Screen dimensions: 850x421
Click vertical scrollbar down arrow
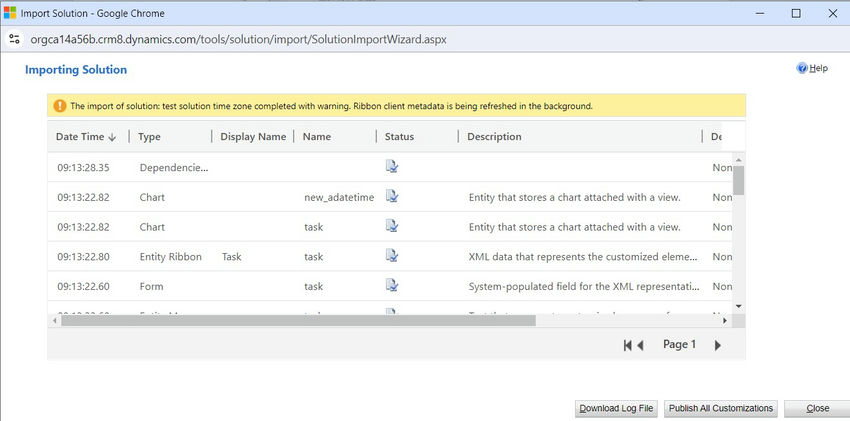[x=738, y=307]
